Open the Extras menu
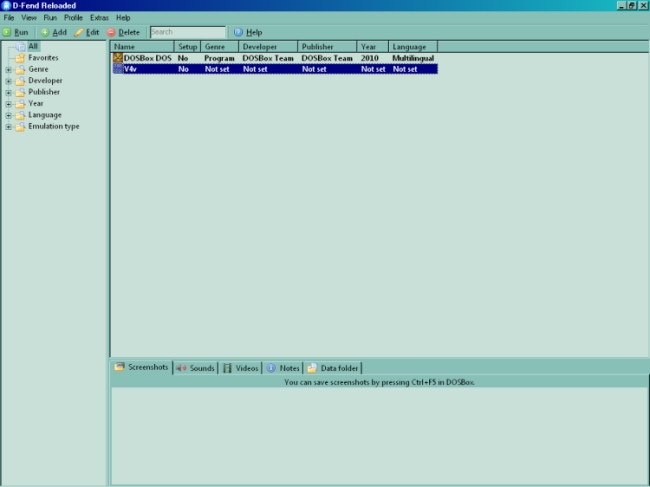The width and height of the screenshot is (650, 487). tap(99, 18)
